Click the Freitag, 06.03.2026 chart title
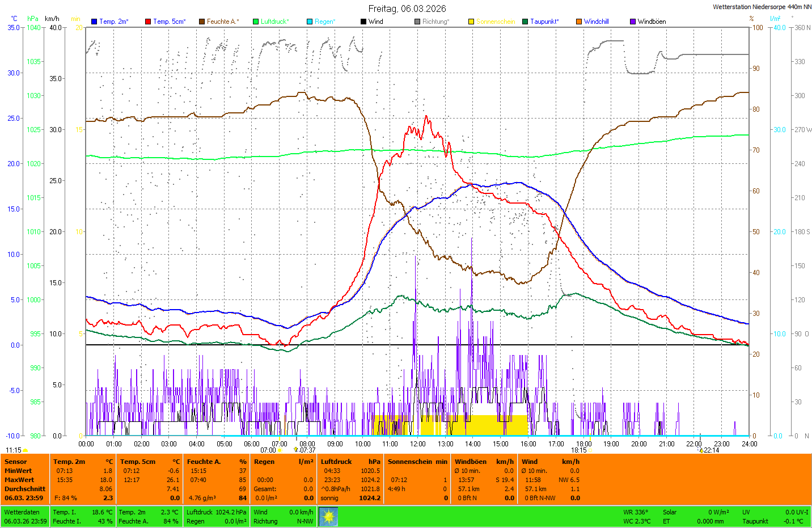The height and width of the screenshot is (528, 812). click(407, 9)
